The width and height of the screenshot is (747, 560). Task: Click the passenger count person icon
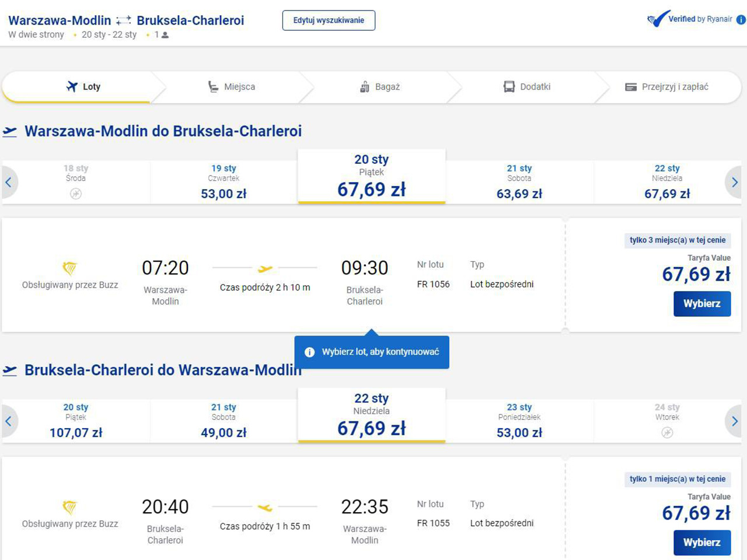click(x=165, y=35)
